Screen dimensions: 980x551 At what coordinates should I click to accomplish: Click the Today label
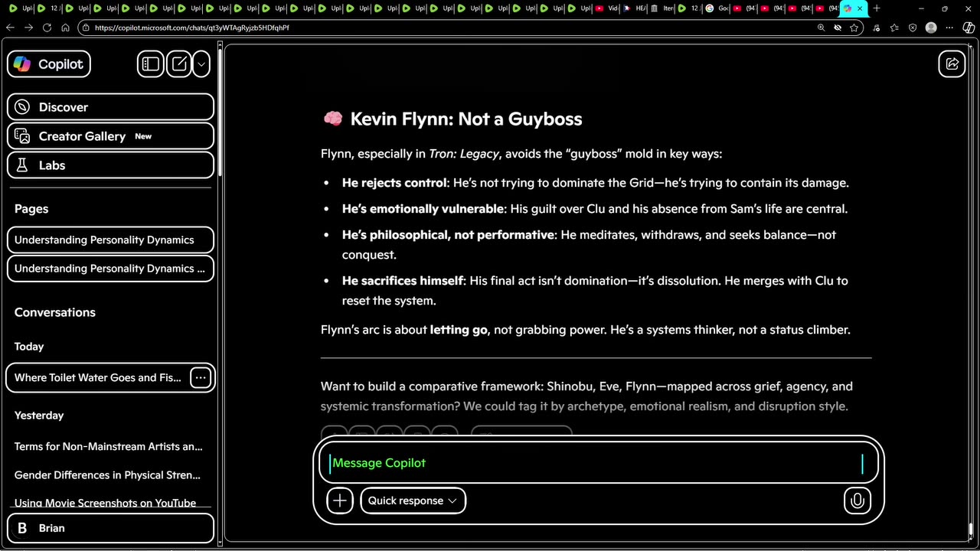coord(29,347)
